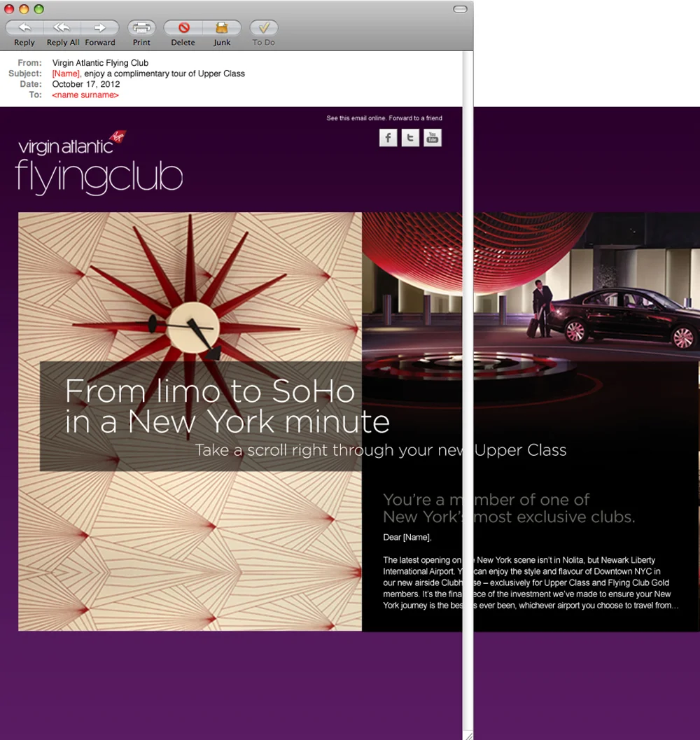
Task: Click the window resize grip corner
Action: [468, 736]
